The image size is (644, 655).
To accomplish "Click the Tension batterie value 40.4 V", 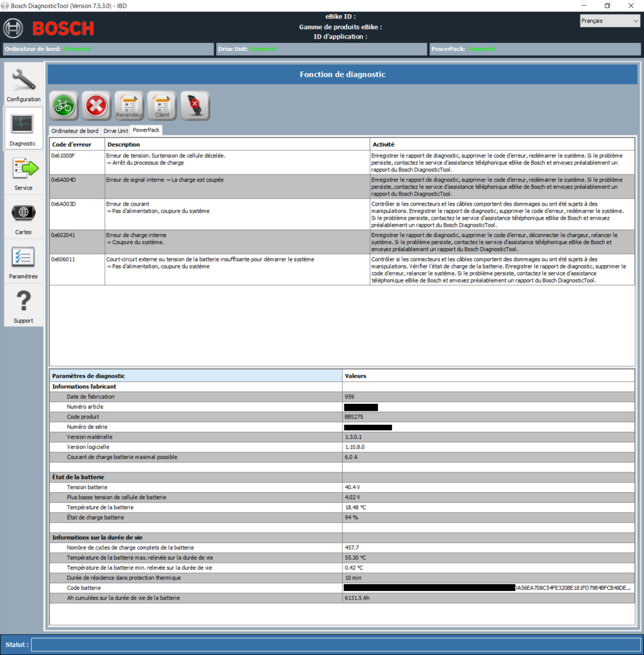I will (x=352, y=487).
